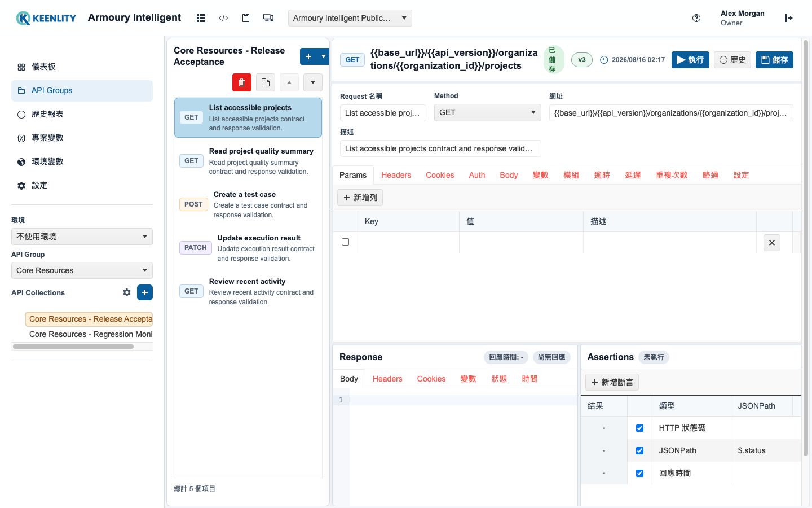Image resolution: width=812 pixels, height=508 pixels.
Task: Open 專案變數 in sidebar
Action: pyautogui.click(x=82, y=138)
